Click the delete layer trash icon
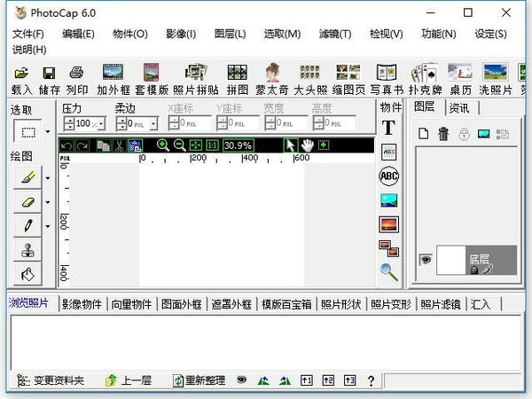The width and height of the screenshot is (532, 399). point(443,133)
